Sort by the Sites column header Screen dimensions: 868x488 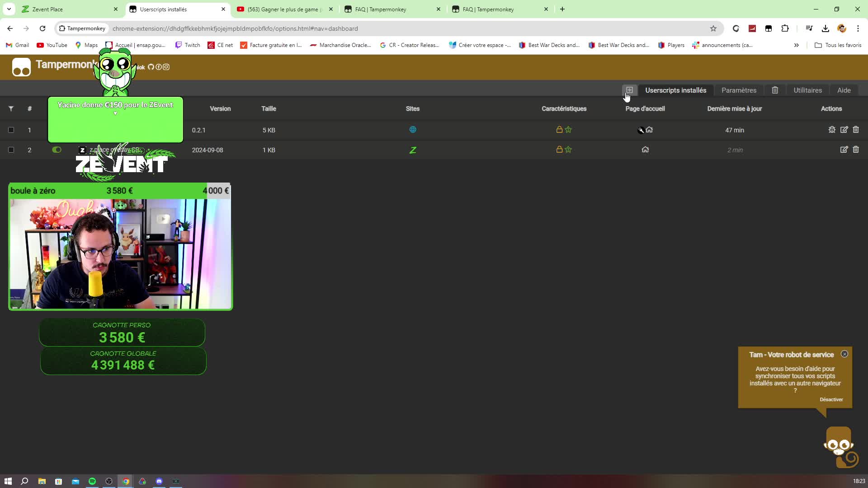[412, 108]
